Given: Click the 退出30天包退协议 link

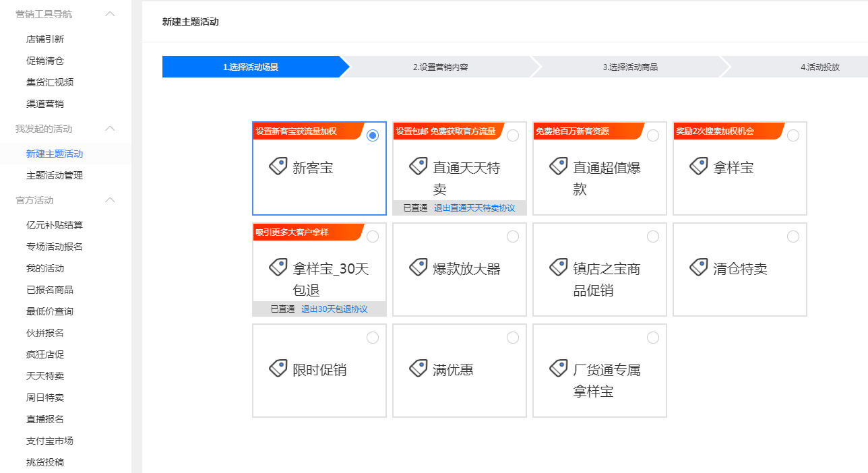Looking at the screenshot, I should click(334, 309).
